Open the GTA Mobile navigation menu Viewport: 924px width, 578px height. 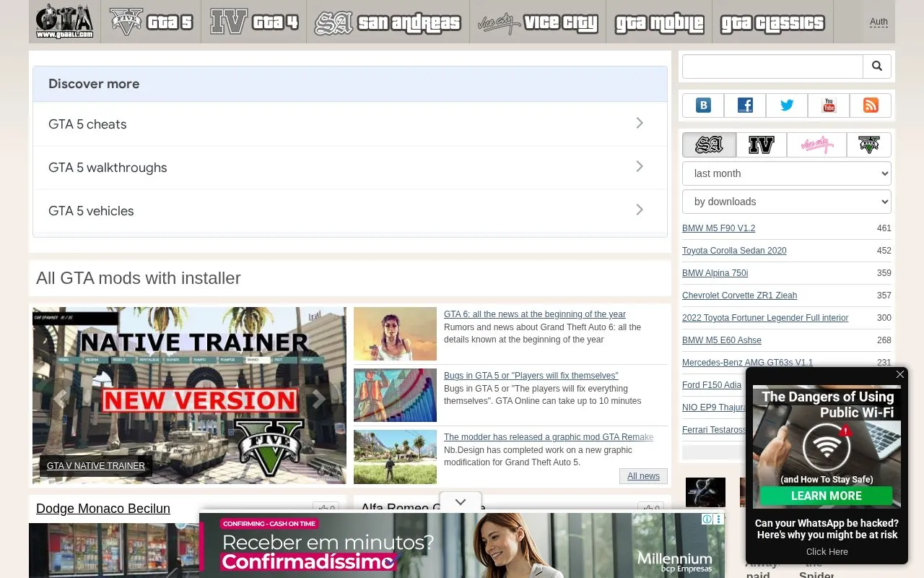[x=659, y=22]
